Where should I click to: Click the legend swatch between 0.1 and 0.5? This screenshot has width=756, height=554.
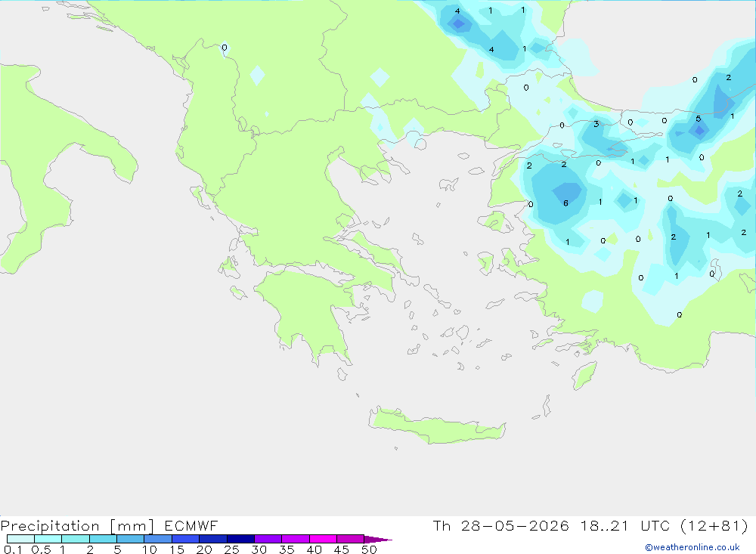pyautogui.click(x=20, y=539)
